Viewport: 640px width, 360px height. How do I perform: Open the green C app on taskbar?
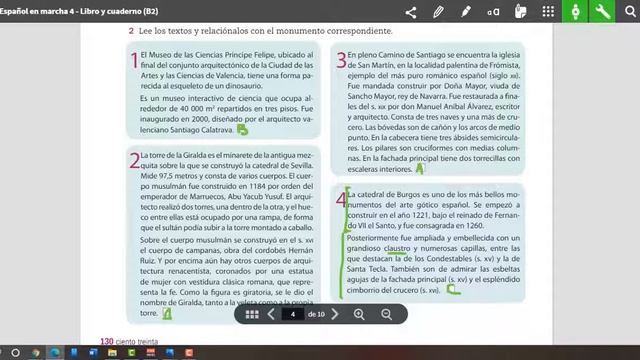coord(131,353)
